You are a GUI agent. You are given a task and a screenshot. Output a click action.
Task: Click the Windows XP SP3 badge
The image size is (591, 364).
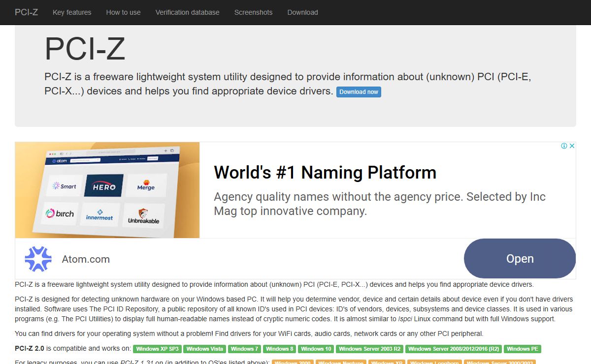pos(158,349)
